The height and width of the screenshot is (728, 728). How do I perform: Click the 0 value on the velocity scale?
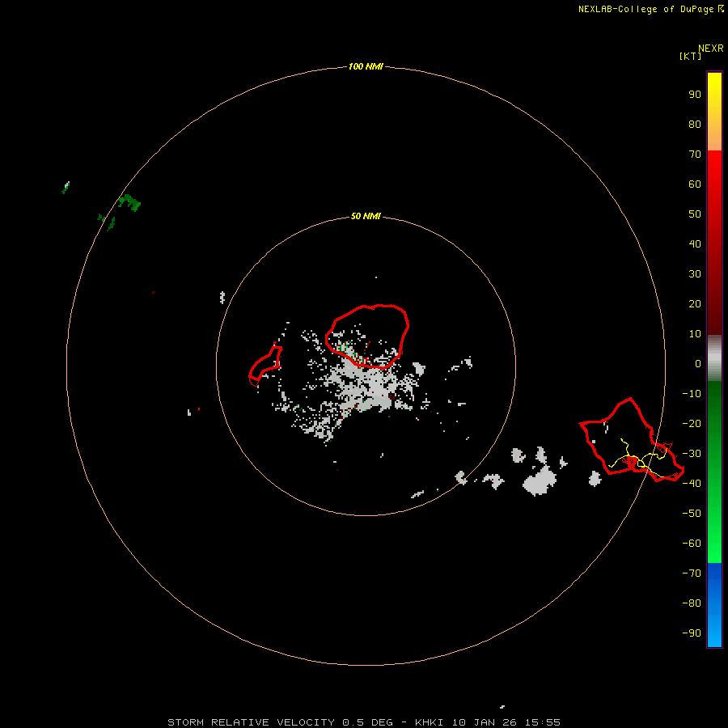tap(698, 364)
